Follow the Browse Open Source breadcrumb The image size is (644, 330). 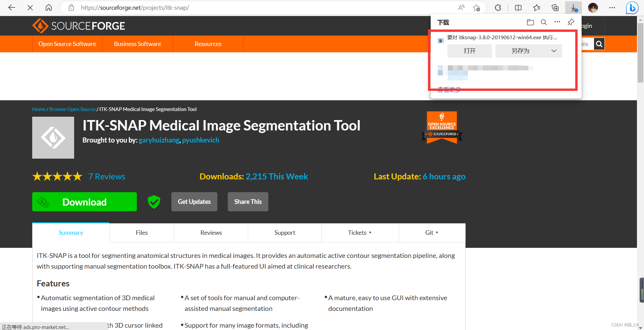pos(72,109)
